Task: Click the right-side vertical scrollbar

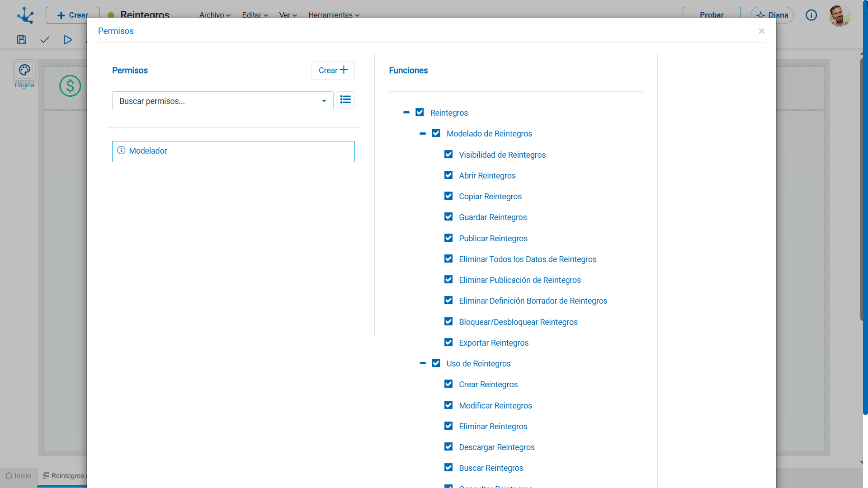Action: [x=865, y=208]
